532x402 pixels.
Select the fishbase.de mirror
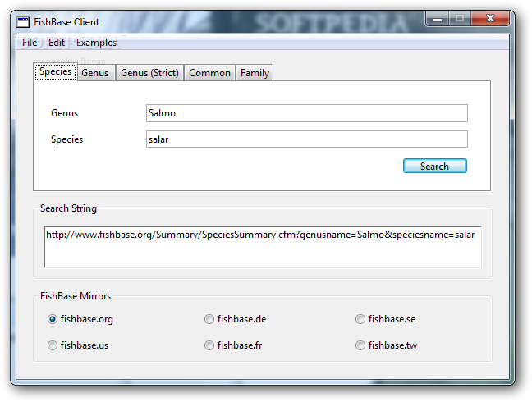click(235, 319)
